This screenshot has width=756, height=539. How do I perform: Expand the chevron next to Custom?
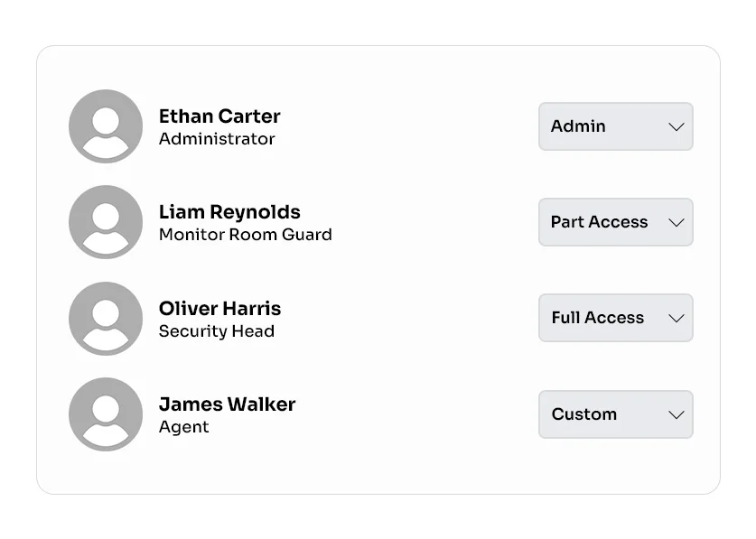[676, 415]
